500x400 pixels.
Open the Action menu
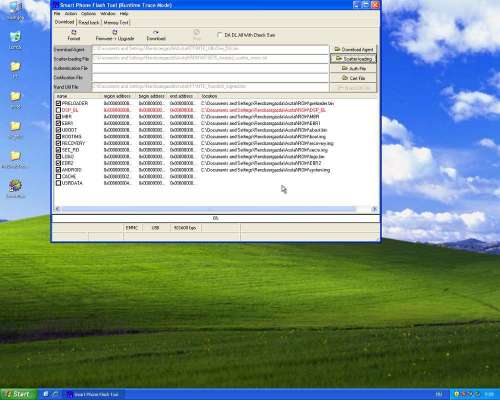71,14
